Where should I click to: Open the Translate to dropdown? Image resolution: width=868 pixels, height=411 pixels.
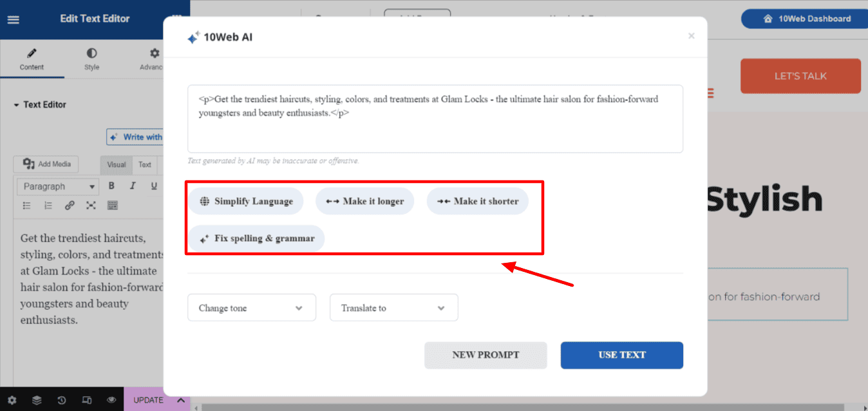[393, 308]
